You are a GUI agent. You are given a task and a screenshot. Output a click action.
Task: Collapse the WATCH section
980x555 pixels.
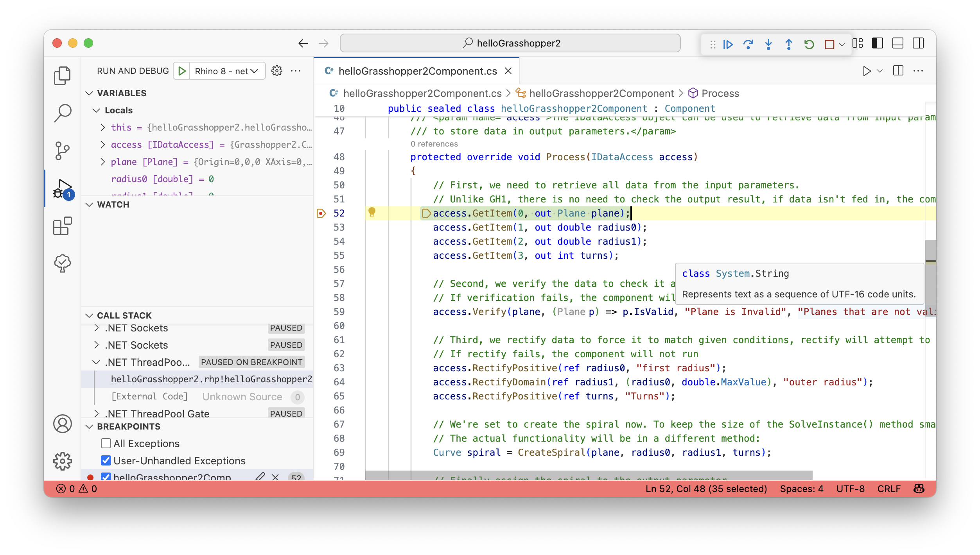pos(89,204)
